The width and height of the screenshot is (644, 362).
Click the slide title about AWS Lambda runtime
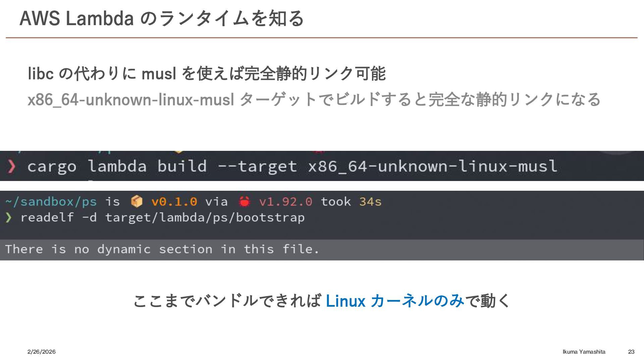(x=162, y=18)
